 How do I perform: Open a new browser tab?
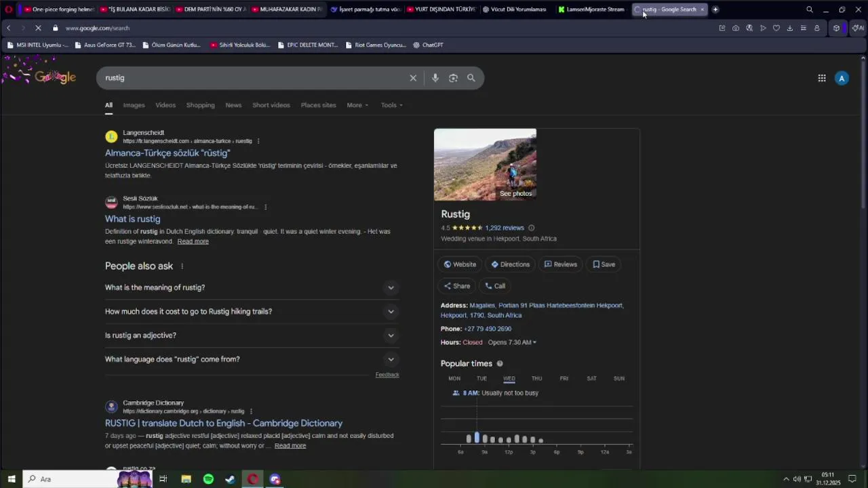(715, 9)
